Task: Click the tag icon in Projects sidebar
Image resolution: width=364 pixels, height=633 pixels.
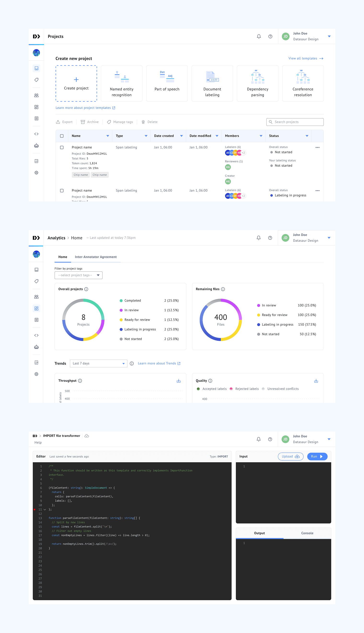Action: click(x=36, y=80)
